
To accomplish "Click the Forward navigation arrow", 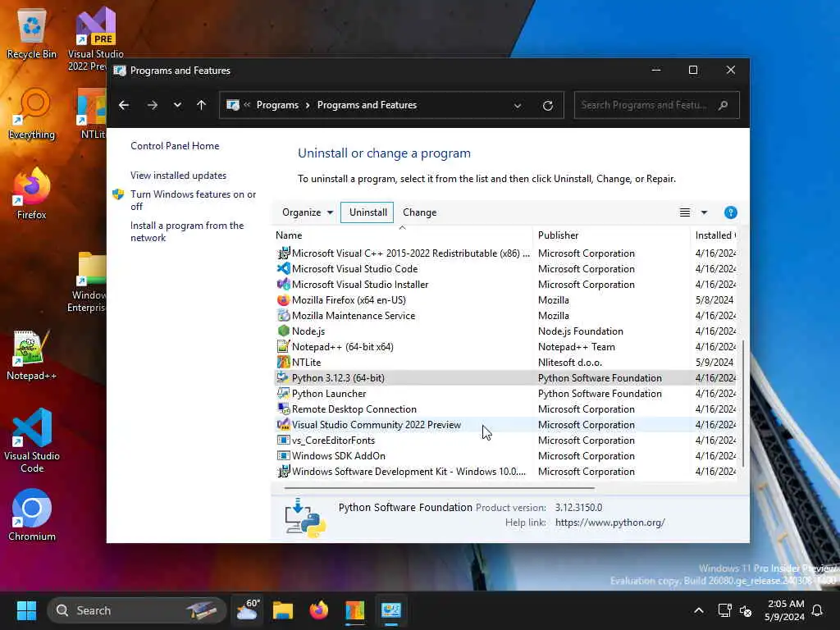I will click(152, 105).
